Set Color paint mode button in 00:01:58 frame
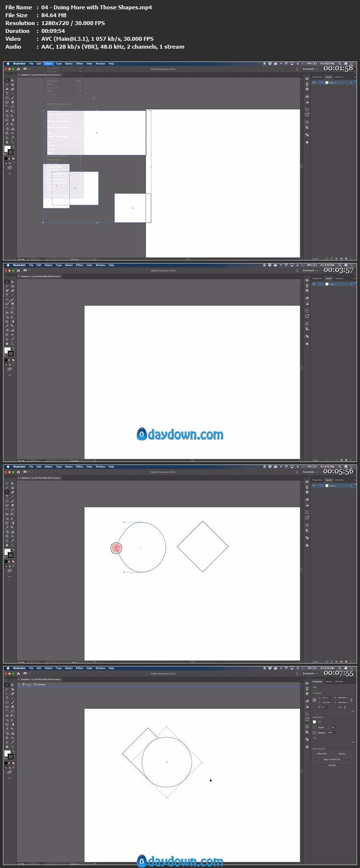The image size is (360, 868). [x=6, y=159]
